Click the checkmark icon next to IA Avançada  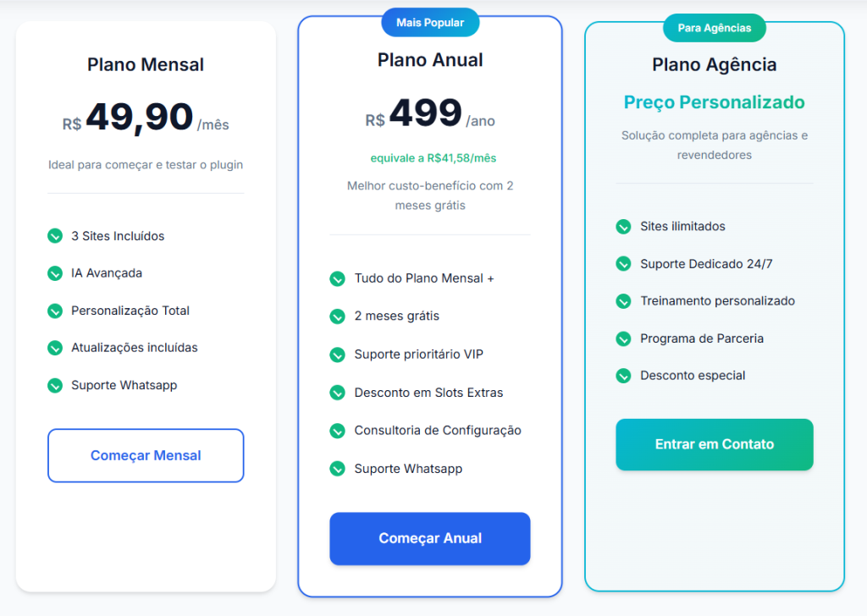tap(55, 273)
